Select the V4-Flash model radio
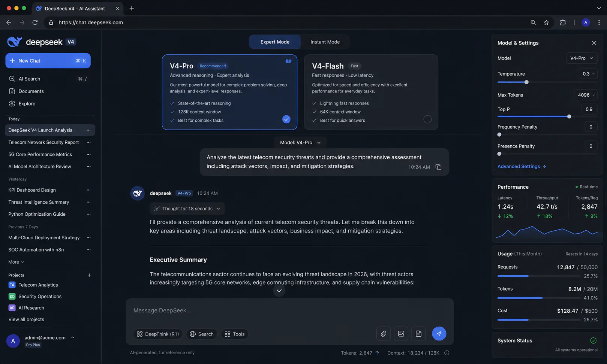Screen dimensions: 607x364 click(x=427, y=119)
